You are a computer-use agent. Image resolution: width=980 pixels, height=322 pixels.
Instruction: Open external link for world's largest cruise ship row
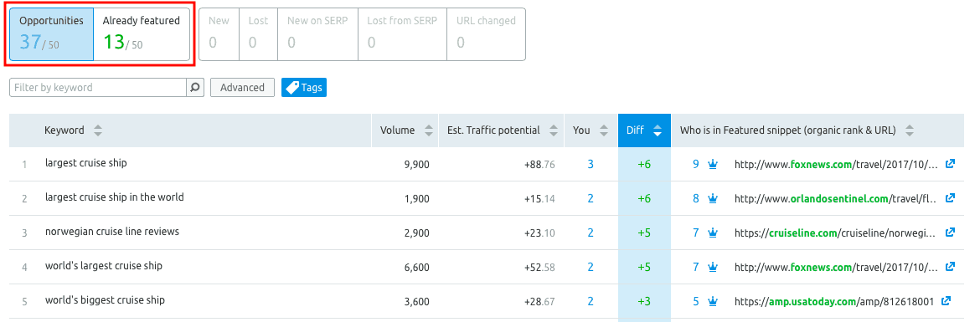tap(950, 267)
